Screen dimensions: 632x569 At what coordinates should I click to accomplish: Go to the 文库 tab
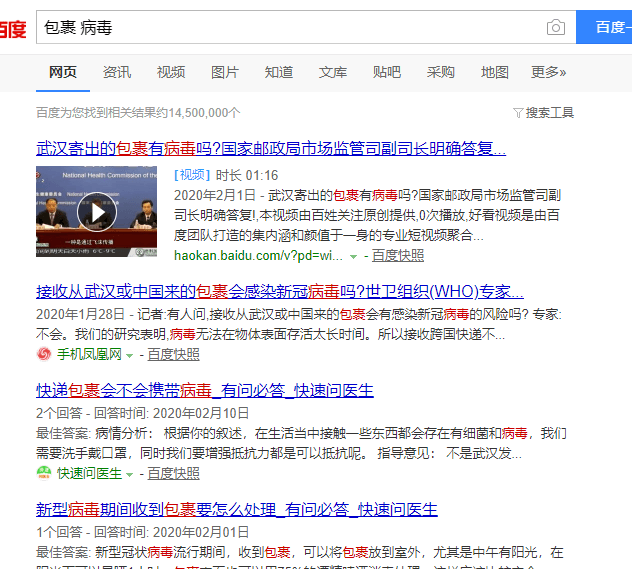click(x=333, y=72)
